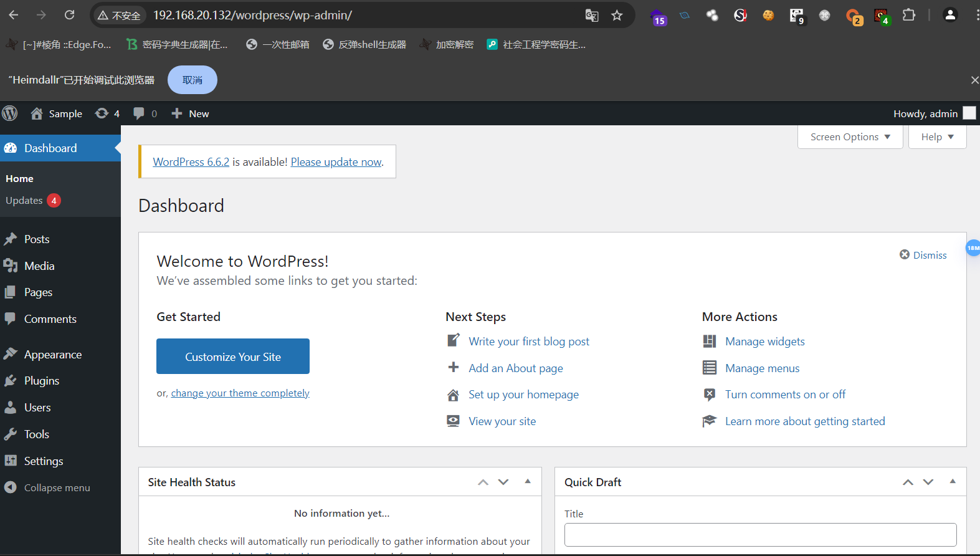Open the 反弹shell生成器 bookmark
Viewport: 980px width, 556px height.
point(364,45)
